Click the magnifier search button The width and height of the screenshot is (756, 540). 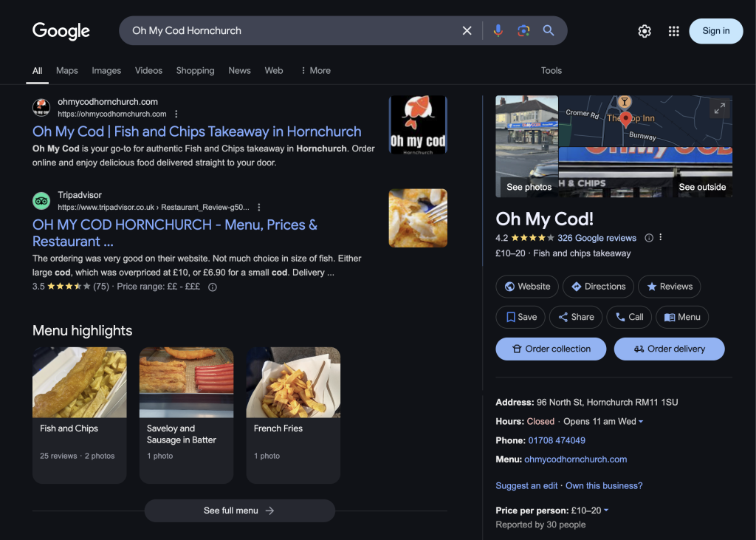549,31
